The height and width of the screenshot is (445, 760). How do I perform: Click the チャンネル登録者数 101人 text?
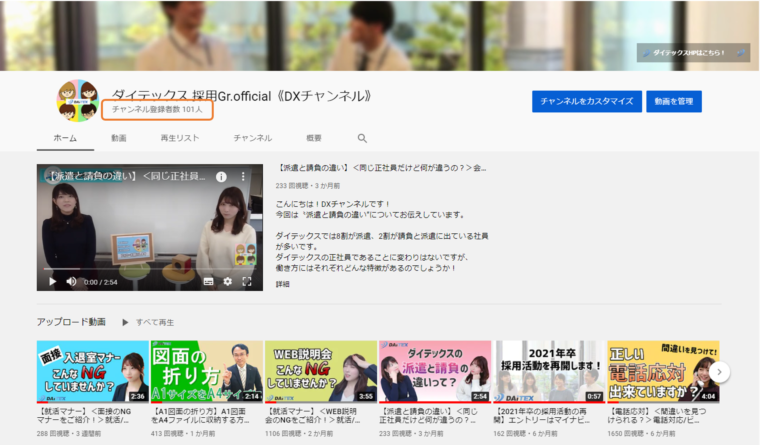click(157, 110)
